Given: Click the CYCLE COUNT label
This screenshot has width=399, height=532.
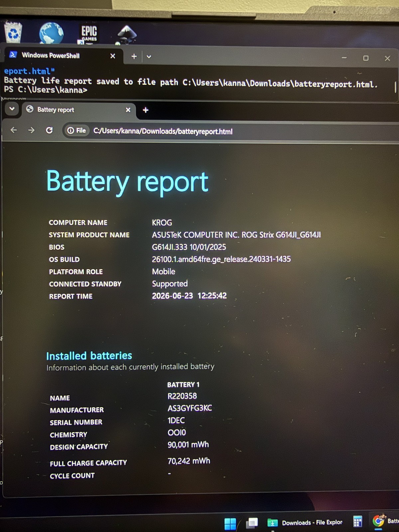Looking at the screenshot, I should pos(72,476).
